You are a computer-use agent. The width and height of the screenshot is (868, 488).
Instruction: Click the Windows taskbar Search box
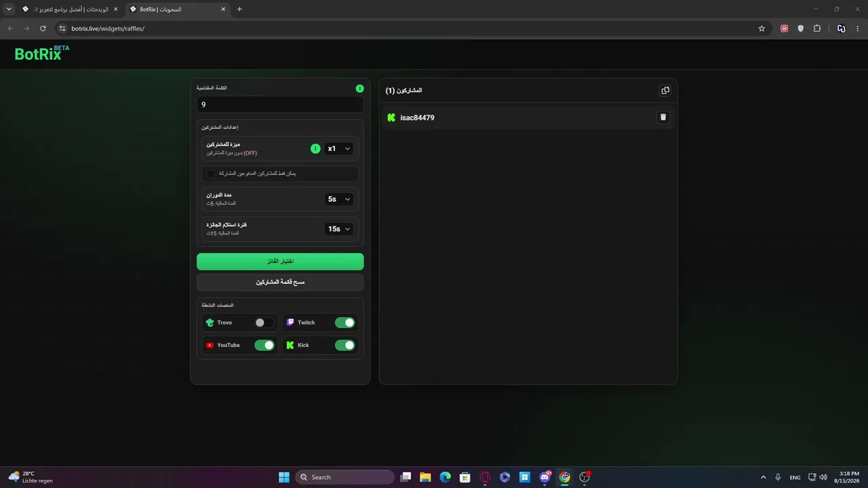click(345, 477)
